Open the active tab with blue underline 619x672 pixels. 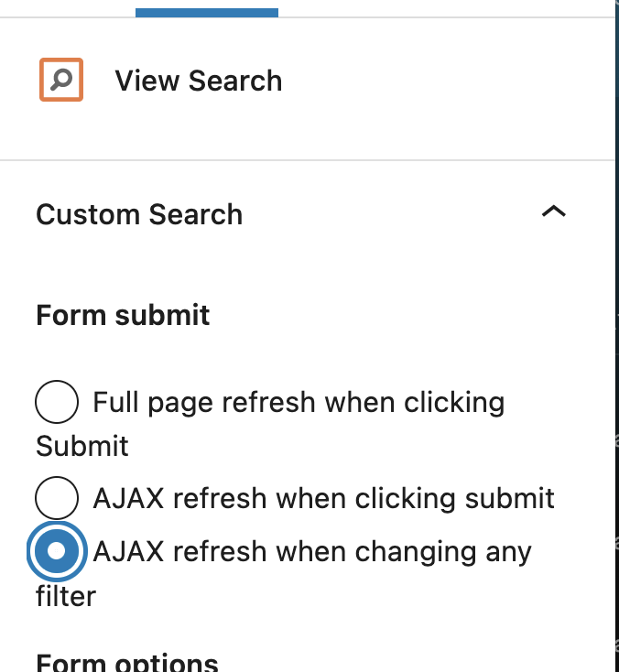pos(207,13)
